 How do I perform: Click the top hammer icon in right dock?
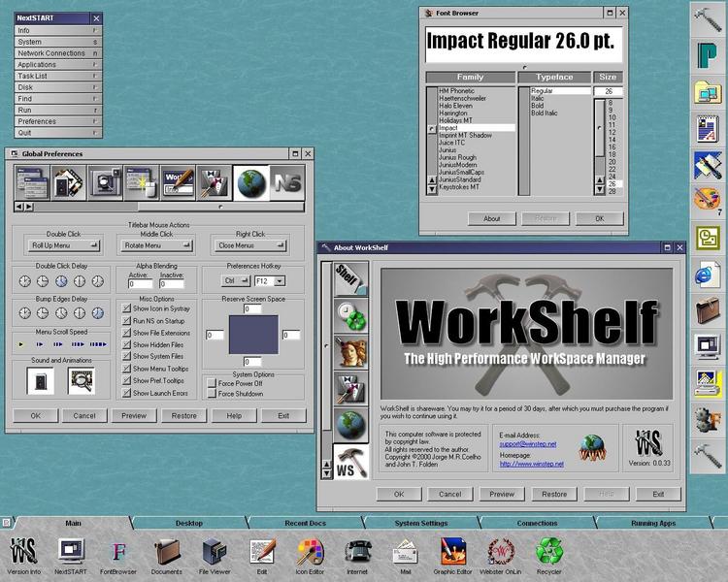point(707,18)
